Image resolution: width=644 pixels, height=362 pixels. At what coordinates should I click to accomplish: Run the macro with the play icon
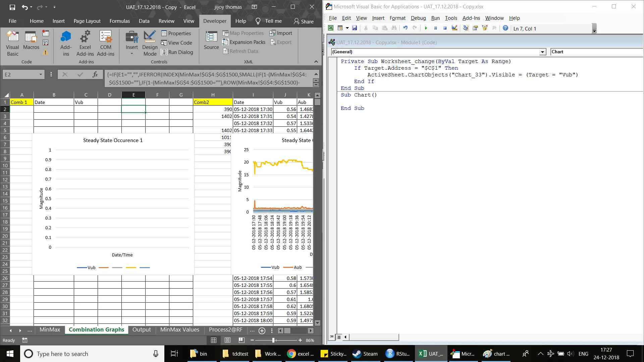coord(426,28)
